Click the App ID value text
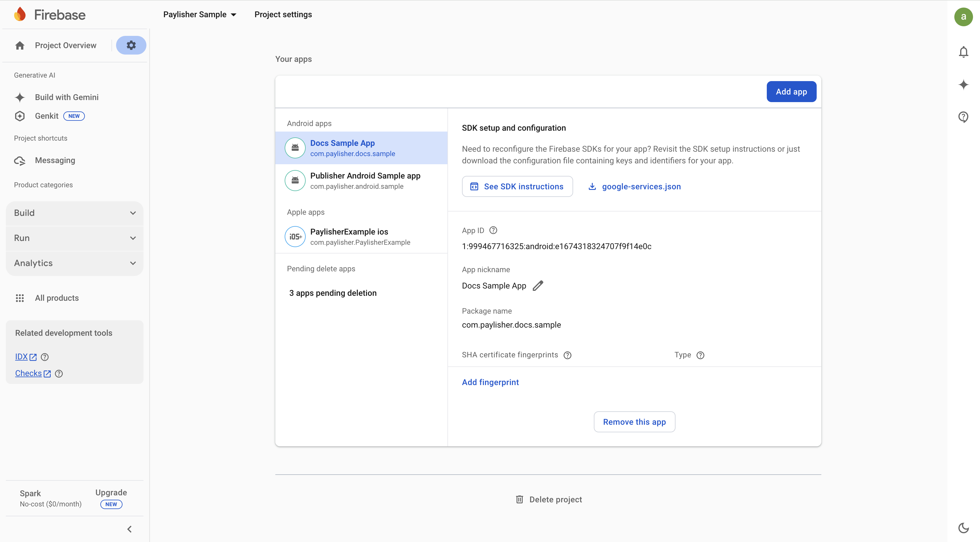The height and width of the screenshot is (542, 980). [556, 246]
